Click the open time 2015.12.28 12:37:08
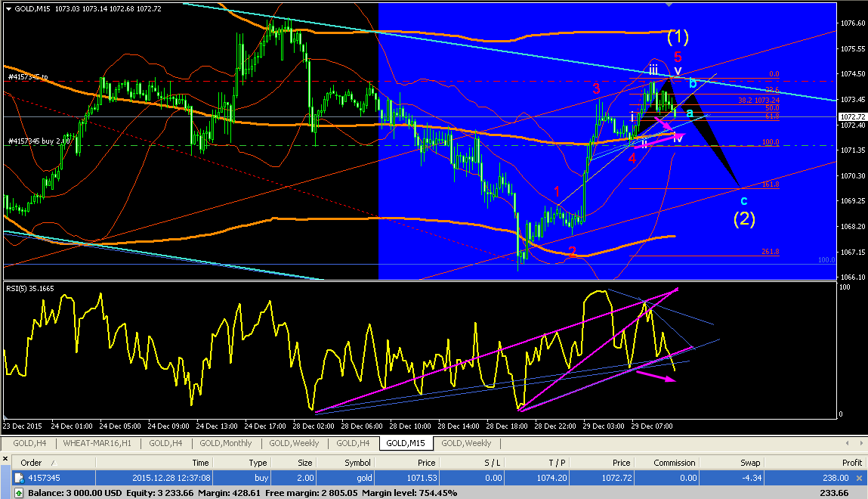This screenshot has width=868, height=499. tap(171, 478)
